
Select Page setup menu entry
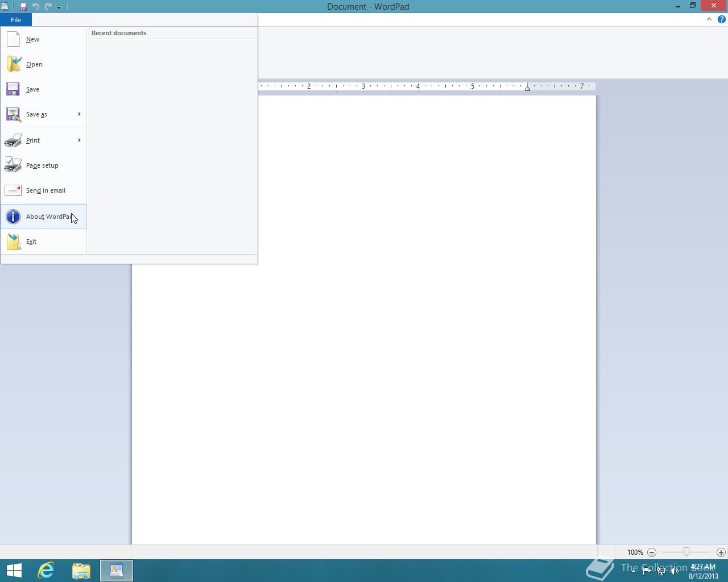click(43, 165)
